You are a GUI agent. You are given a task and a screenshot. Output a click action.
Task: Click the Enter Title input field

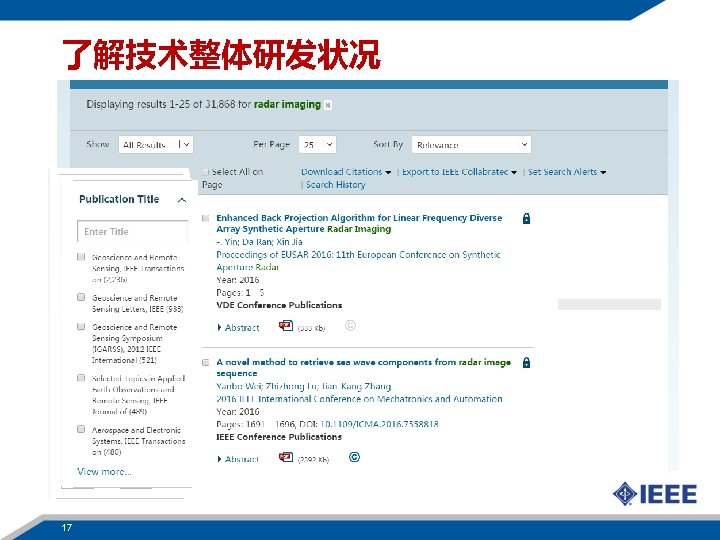(132, 231)
